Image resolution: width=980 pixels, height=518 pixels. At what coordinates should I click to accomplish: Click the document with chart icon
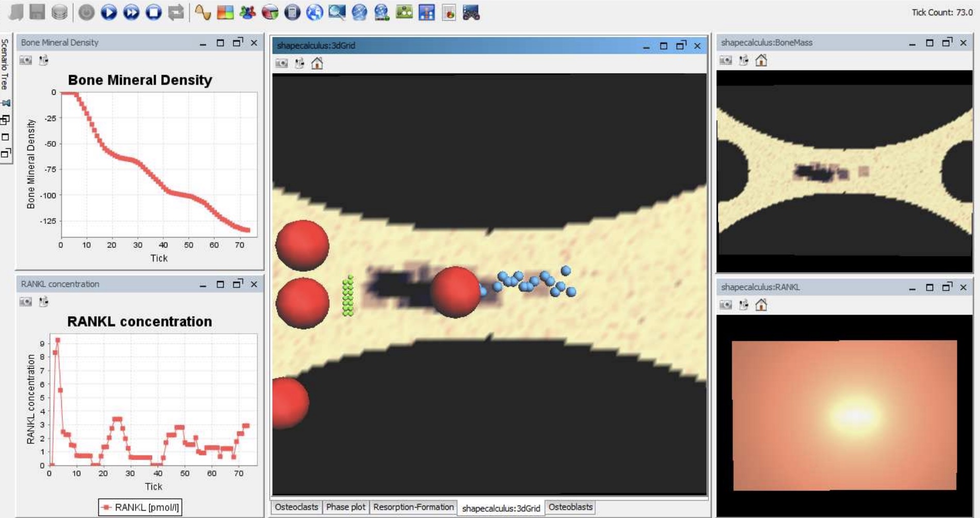click(x=449, y=12)
